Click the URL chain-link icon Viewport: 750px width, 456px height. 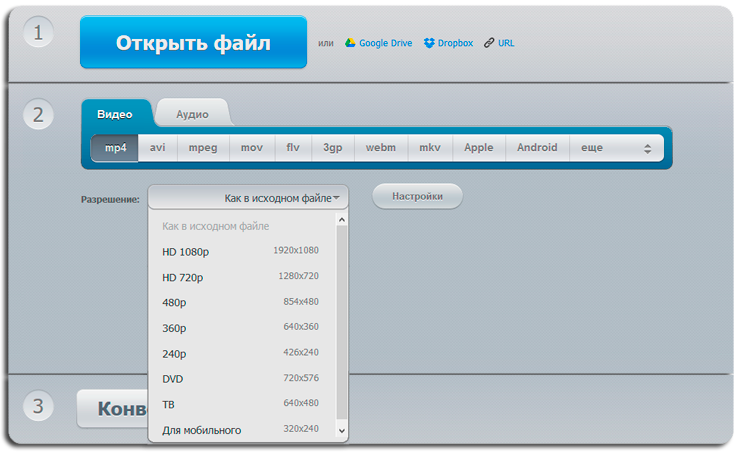489,43
